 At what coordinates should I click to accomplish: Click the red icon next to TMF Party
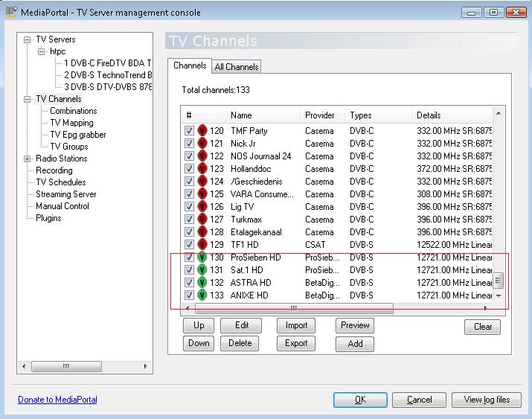pyautogui.click(x=202, y=131)
